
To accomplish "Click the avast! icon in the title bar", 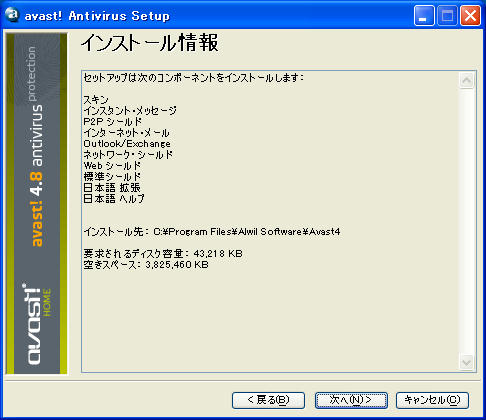I will (x=12, y=15).
